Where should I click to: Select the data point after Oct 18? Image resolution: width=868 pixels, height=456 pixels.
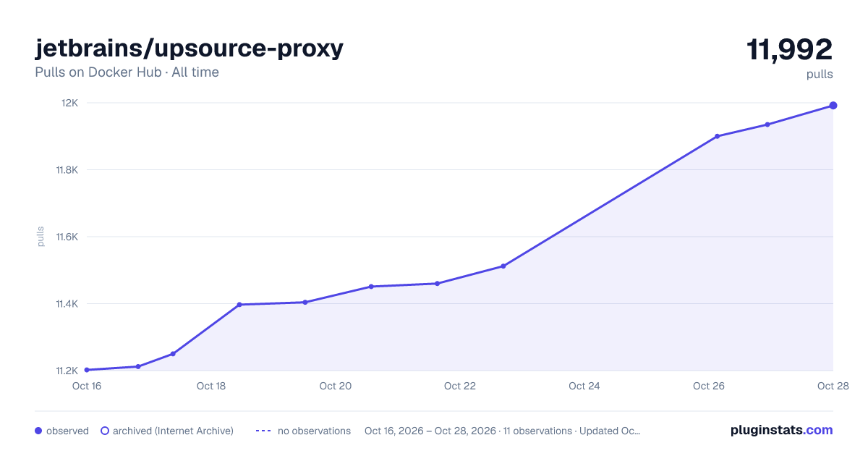239,305
